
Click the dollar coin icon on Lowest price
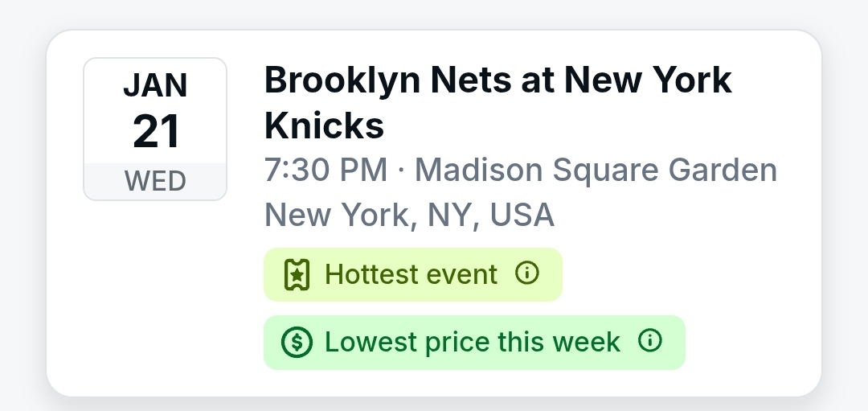point(297,343)
